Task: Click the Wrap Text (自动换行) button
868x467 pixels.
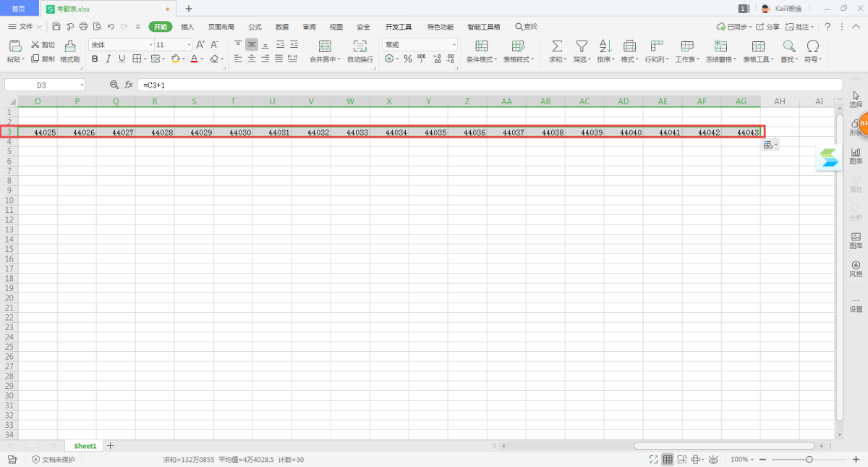Action: coord(360,51)
